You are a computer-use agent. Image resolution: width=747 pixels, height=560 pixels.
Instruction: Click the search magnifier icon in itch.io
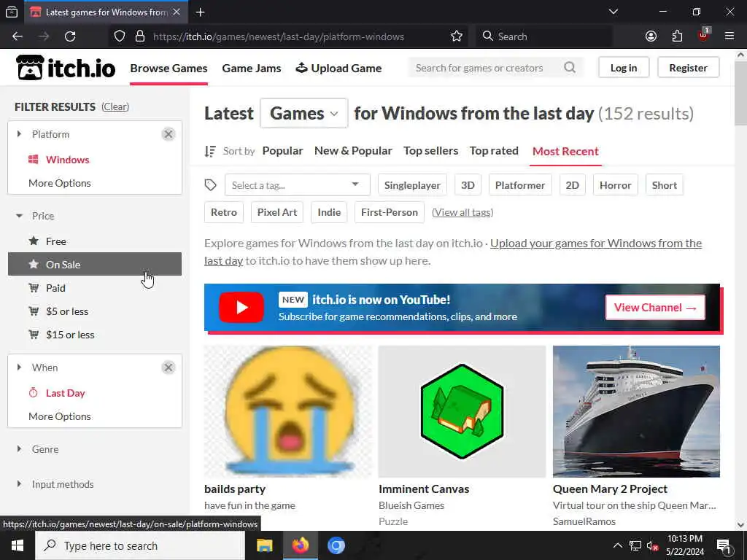click(x=570, y=68)
